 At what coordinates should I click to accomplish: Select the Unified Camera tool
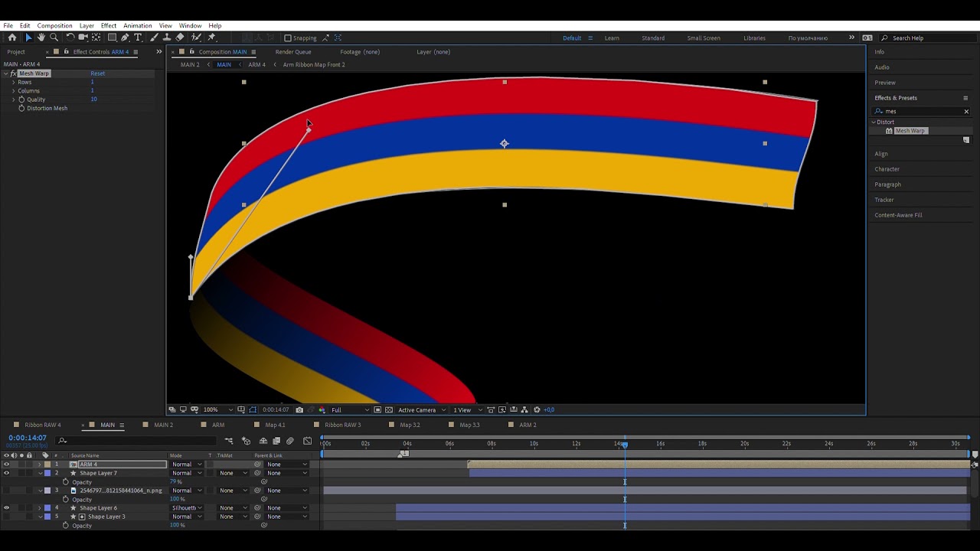point(83,37)
